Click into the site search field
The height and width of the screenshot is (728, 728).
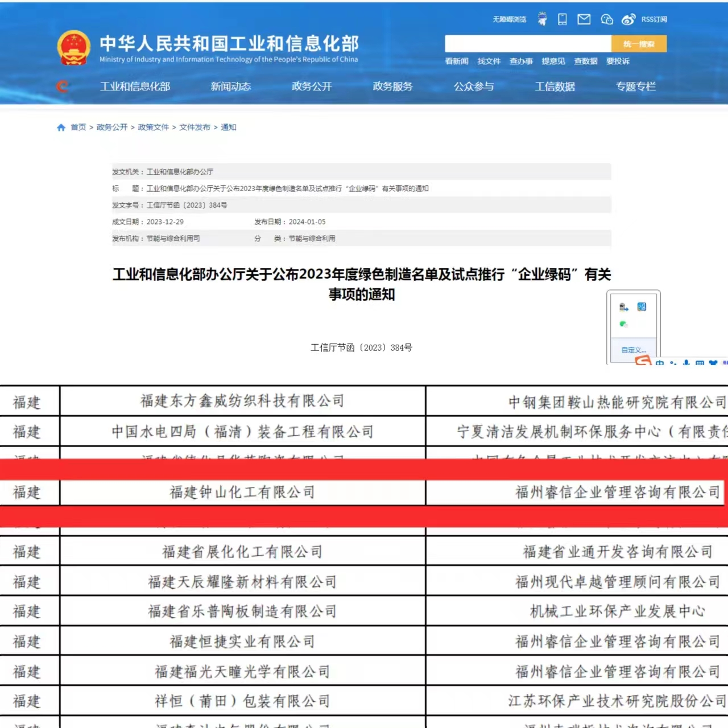[x=527, y=44]
